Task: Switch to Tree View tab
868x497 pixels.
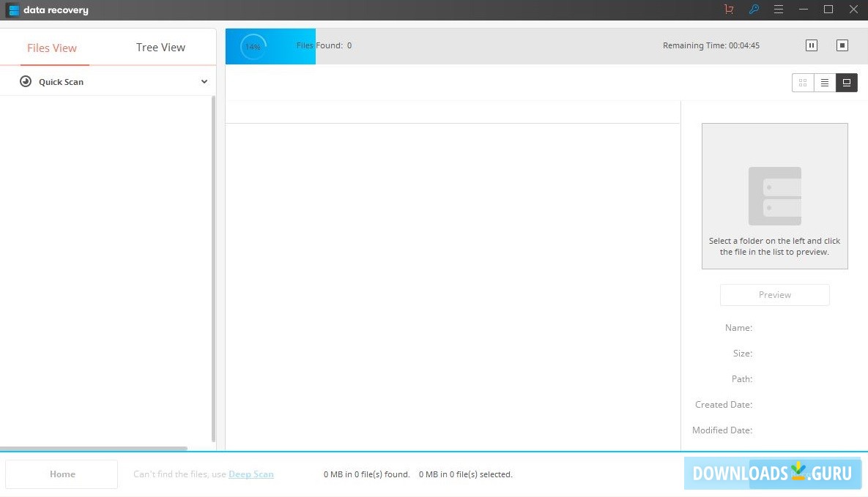Action: pyautogui.click(x=160, y=48)
